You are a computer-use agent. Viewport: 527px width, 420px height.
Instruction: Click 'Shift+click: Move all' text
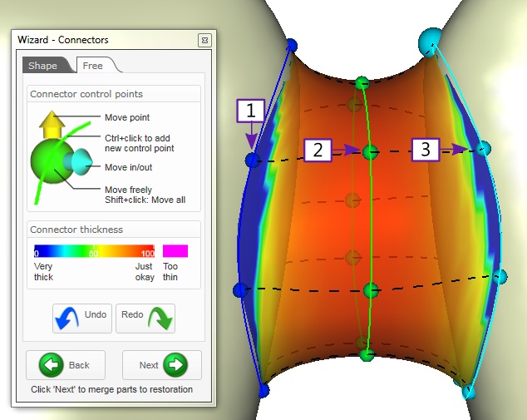(145, 200)
